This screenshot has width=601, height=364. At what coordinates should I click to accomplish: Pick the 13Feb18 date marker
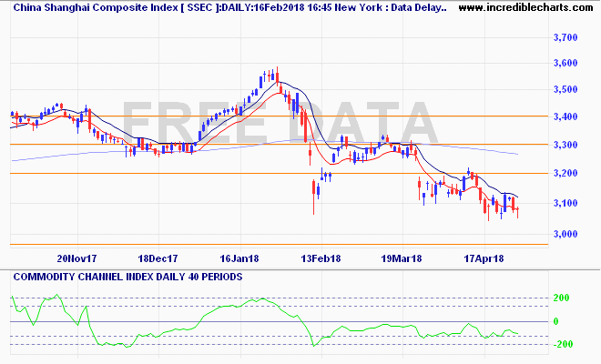[320, 258]
